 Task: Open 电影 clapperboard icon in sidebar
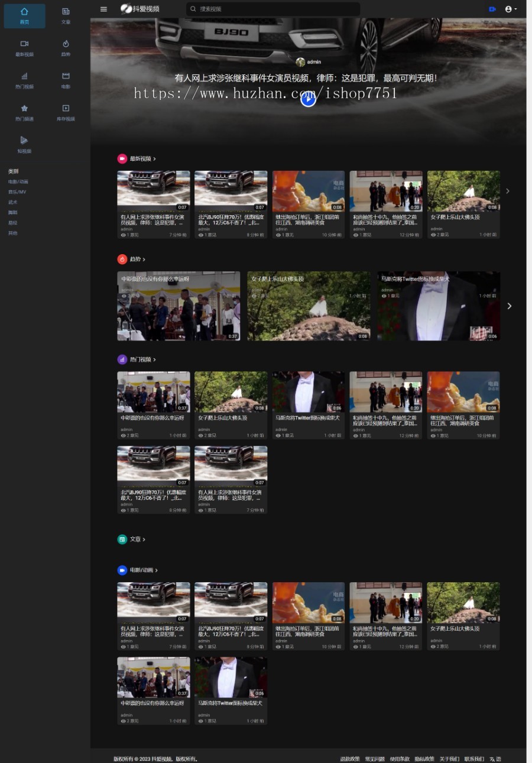[x=66, y=76]
